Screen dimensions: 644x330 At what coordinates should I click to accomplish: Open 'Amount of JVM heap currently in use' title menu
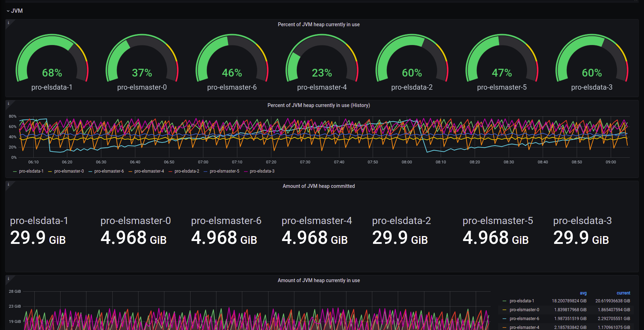(x=318, y=280)
